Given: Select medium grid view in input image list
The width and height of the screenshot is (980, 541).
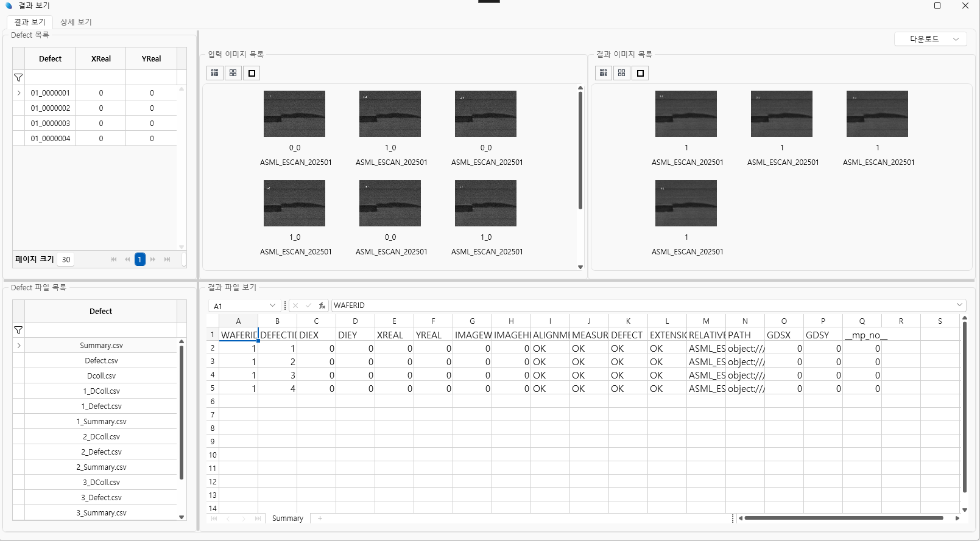Looking at the screenshot, I should click(233, 73).
